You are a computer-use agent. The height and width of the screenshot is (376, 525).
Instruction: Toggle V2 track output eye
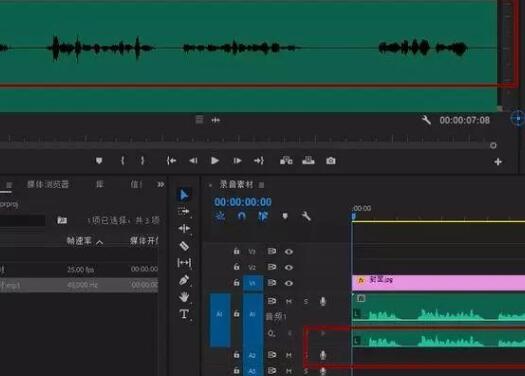tap(289, 268)
